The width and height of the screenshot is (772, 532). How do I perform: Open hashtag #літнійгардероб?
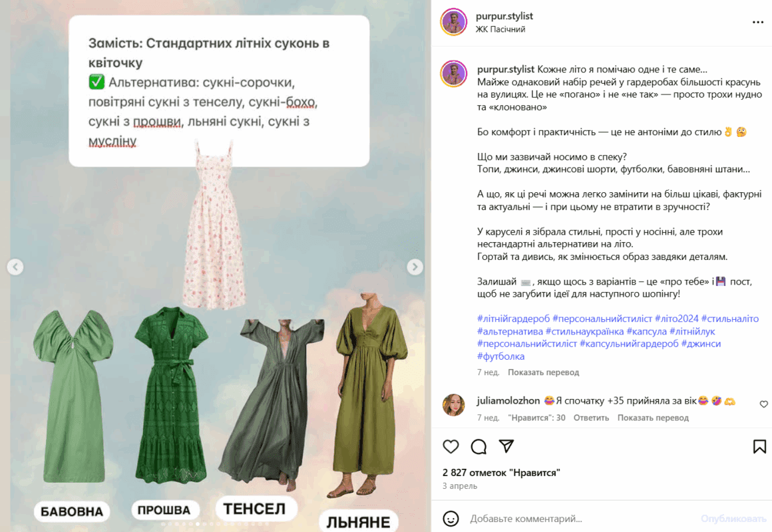pyautogui.click(x=513, y=319)
